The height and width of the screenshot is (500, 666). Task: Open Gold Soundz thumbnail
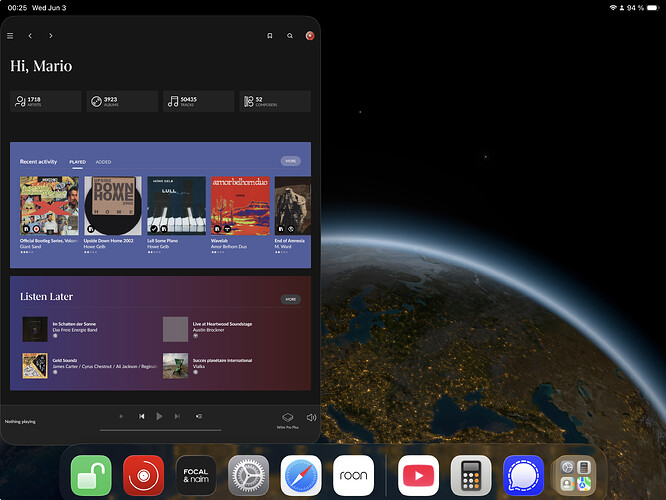[x=35, y=365]
